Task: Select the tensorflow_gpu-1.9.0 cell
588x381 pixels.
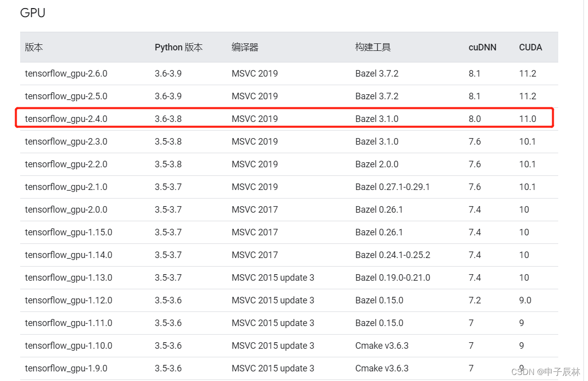Action: (66, 368)
